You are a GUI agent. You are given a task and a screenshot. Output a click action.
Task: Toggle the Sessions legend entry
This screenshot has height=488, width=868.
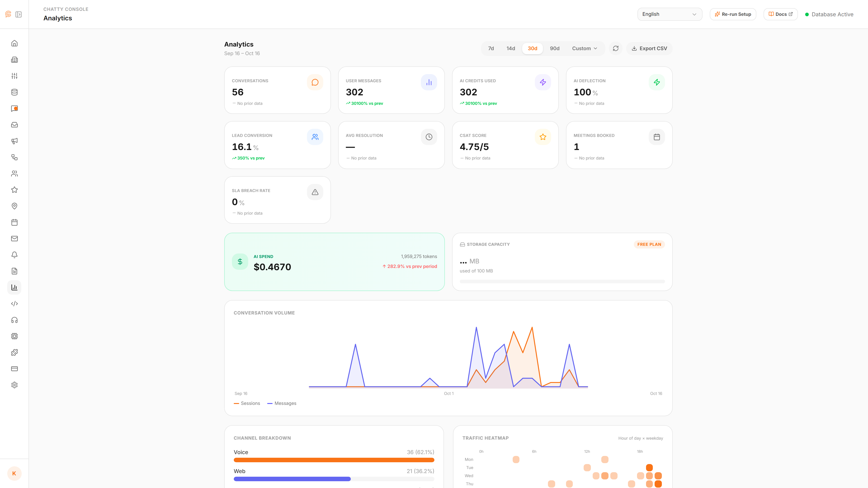click(247, 404)
